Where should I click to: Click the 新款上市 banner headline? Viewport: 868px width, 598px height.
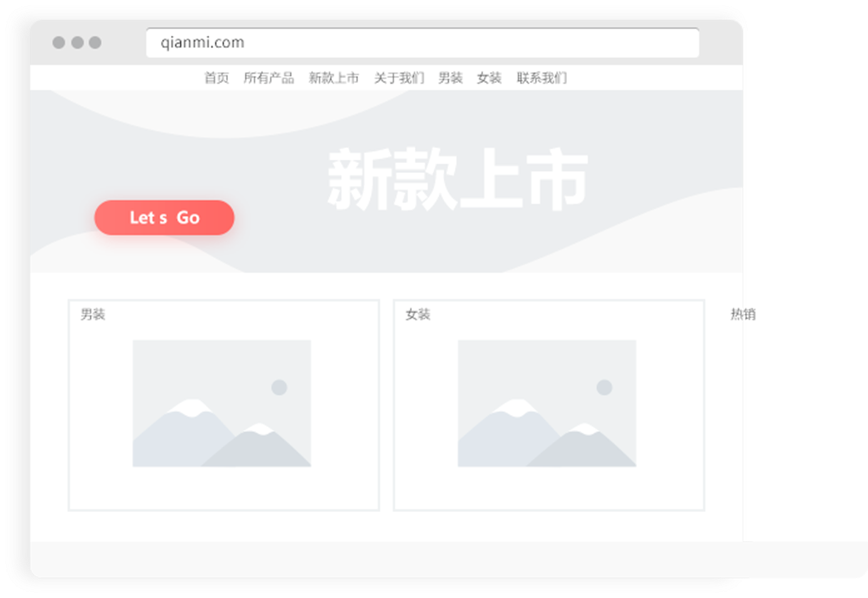click(458, 180)
